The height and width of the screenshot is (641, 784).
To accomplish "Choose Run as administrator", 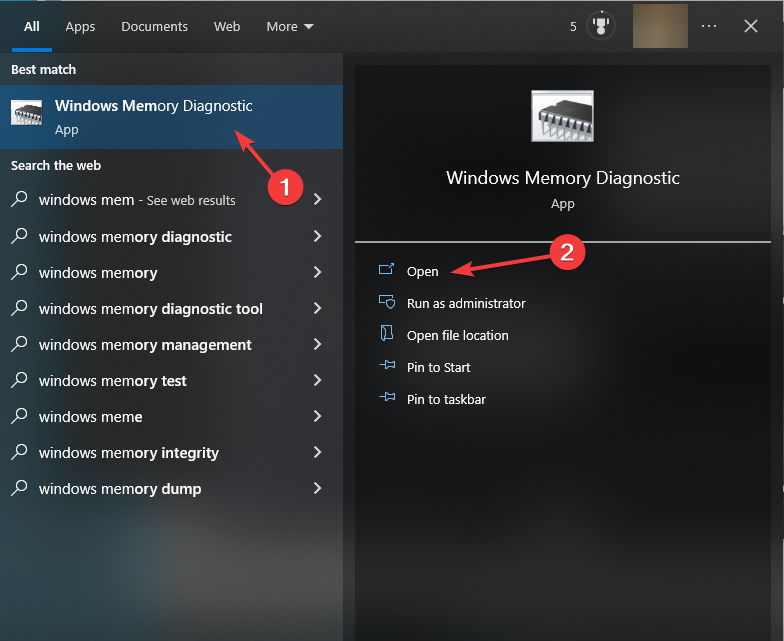I will click(466, 304).
